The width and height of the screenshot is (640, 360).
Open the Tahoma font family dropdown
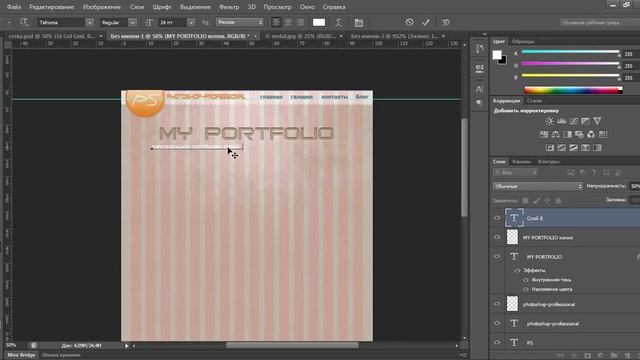point(89,22)
